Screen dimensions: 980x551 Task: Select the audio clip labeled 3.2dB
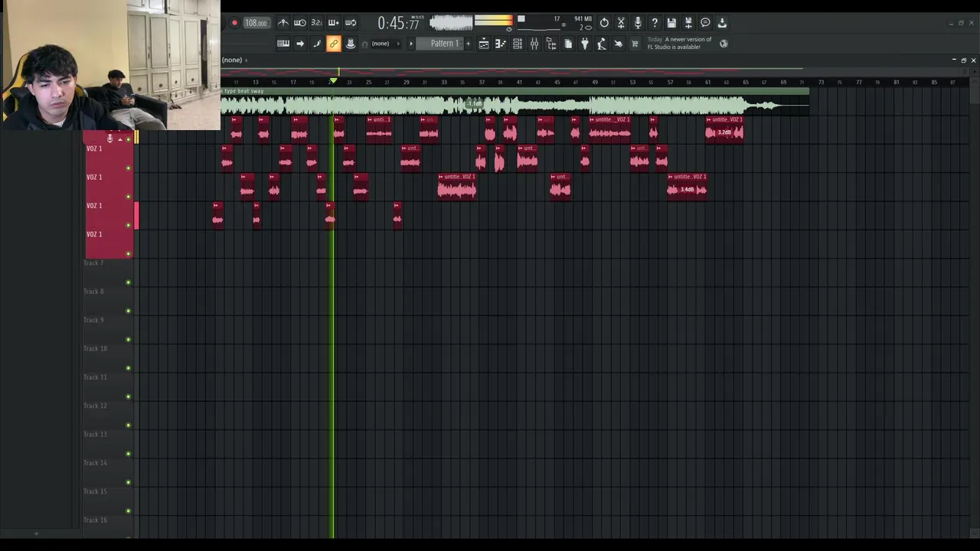tap(724, 130)
